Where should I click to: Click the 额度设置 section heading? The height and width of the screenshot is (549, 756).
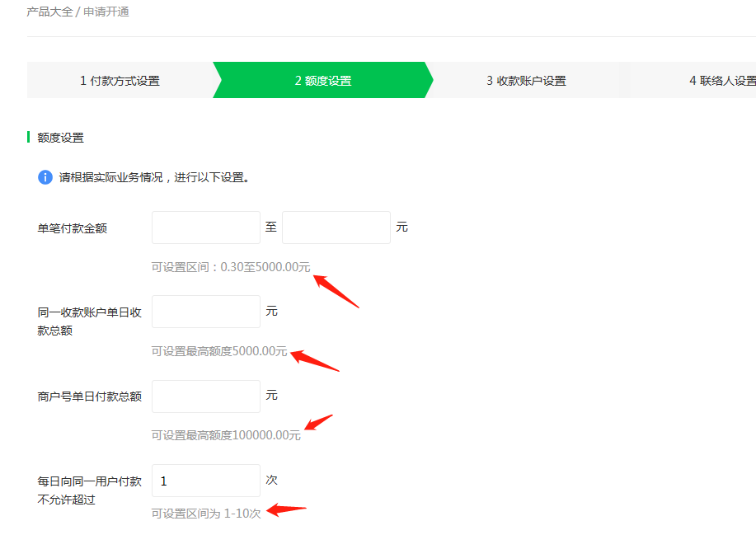point(60,138)
